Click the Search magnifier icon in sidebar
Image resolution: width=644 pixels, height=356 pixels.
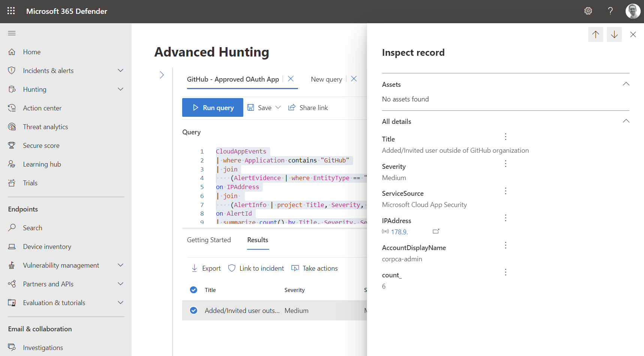pos(12,228)
